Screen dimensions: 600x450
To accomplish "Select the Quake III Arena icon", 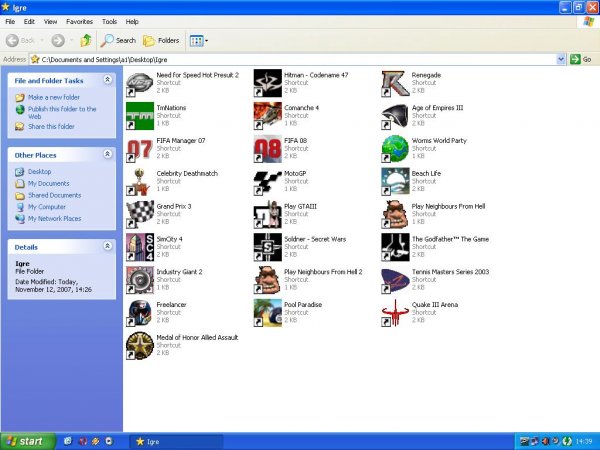I will pos(395,313).
